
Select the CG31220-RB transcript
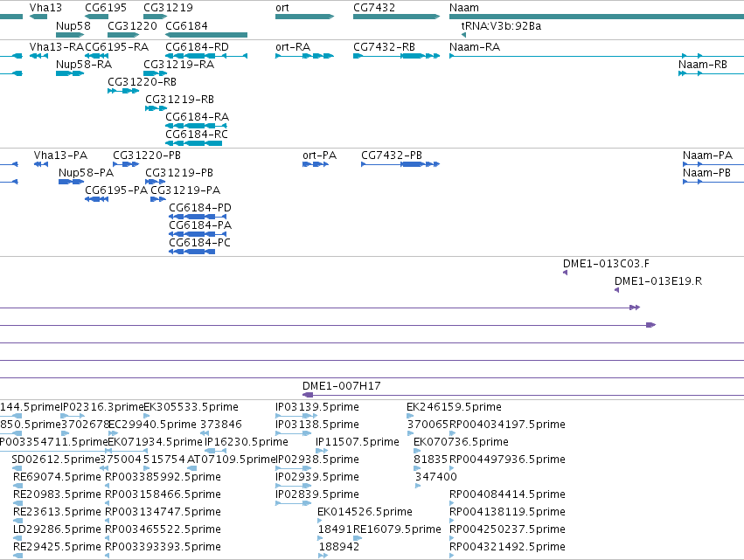click(123, 91)
